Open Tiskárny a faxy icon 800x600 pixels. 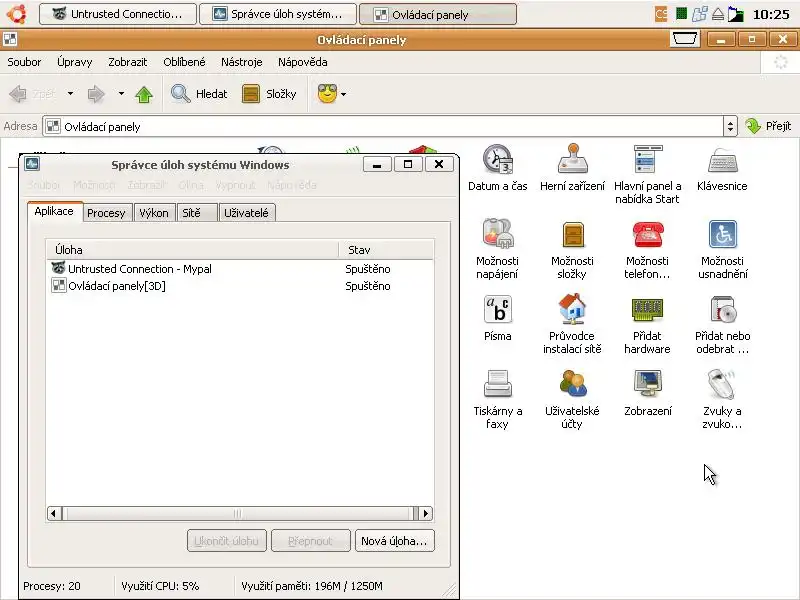[497, 384]
